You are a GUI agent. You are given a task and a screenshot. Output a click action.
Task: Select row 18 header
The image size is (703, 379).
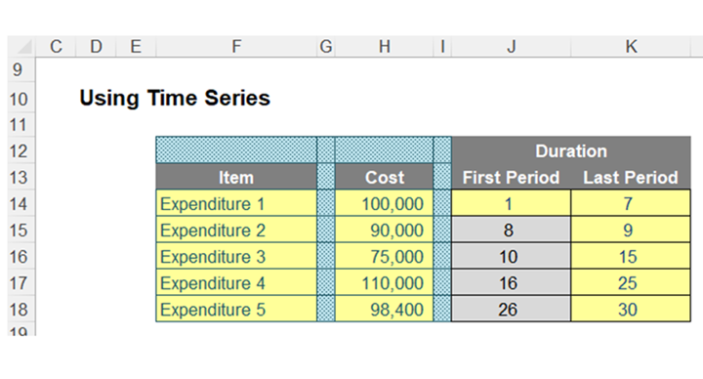tap(19, 309)
